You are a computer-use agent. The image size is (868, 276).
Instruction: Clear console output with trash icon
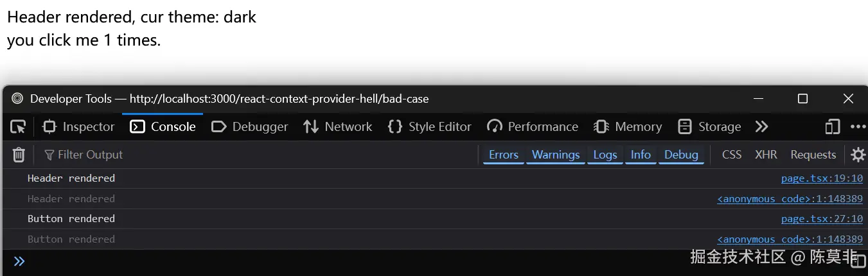coord(19,155)
